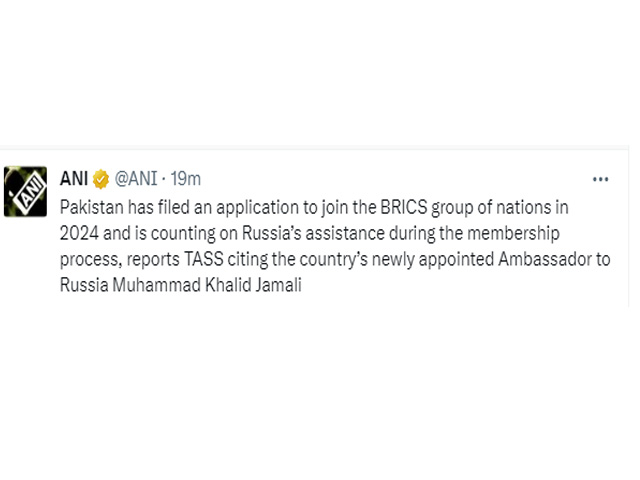Open the @ANI handle link
Viewport: 640px width, 480px height.
136,179
